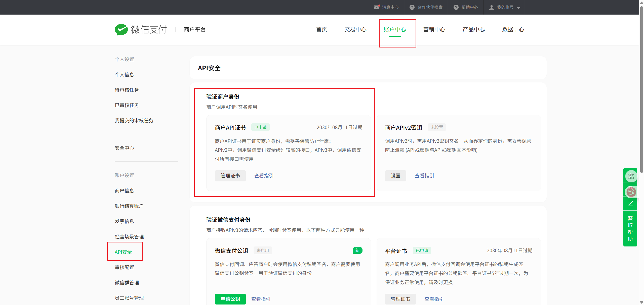Switch to the 产品中心 tab
Image resolution: width=644 pixels, height=305 pixels.
click(473, 30)
